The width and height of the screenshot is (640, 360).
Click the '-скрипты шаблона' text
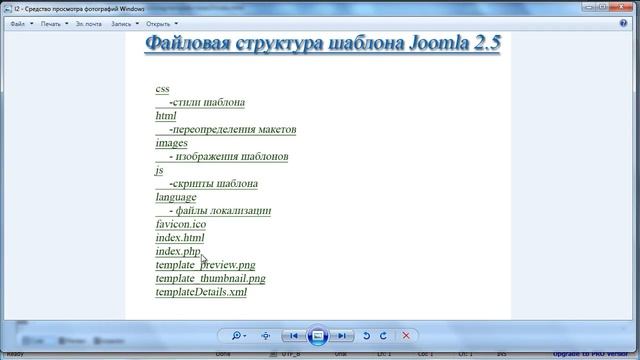tap(213, 184)
